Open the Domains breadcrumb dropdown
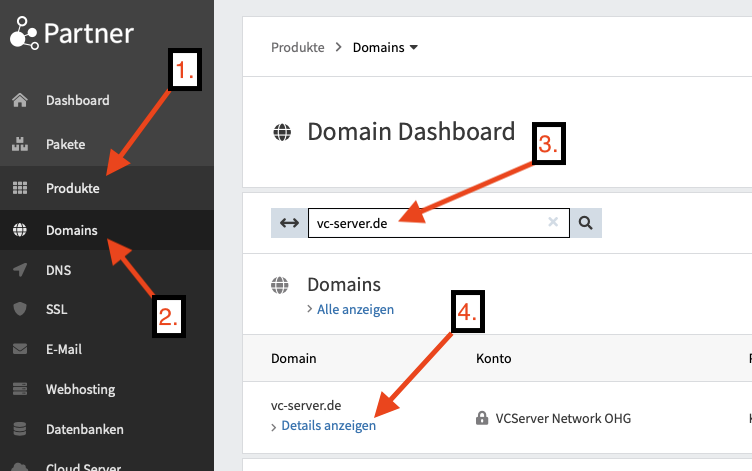 coord(385,47)
